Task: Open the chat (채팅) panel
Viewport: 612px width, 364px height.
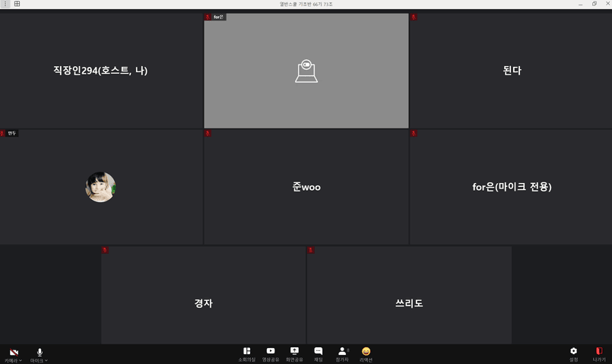Action: tap(319, 353)
